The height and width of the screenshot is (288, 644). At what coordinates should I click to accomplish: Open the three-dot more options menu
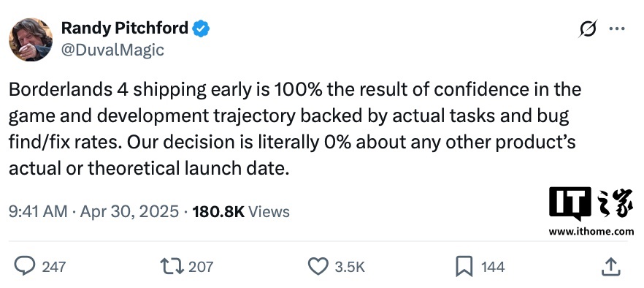coord(616,29)
